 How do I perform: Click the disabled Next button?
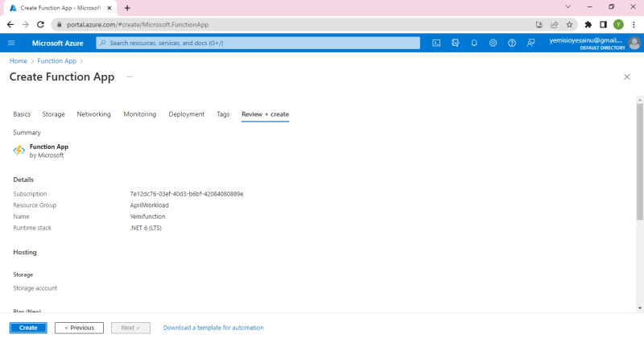point(130,328)
